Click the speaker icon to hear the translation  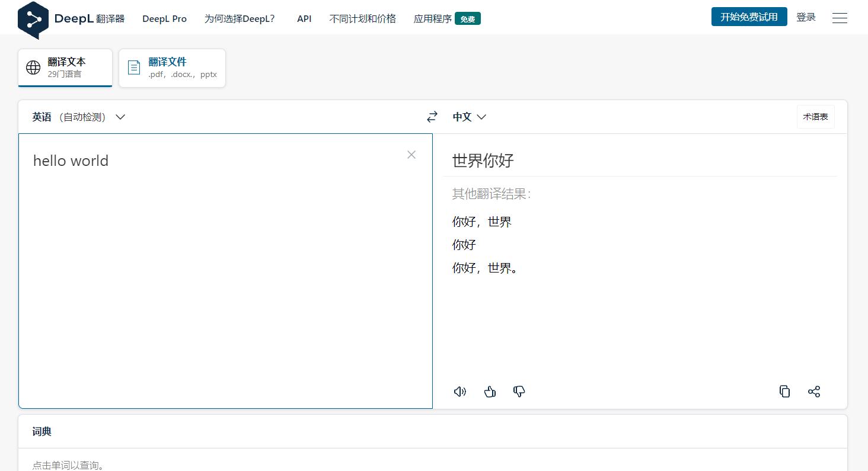(459, 392)
